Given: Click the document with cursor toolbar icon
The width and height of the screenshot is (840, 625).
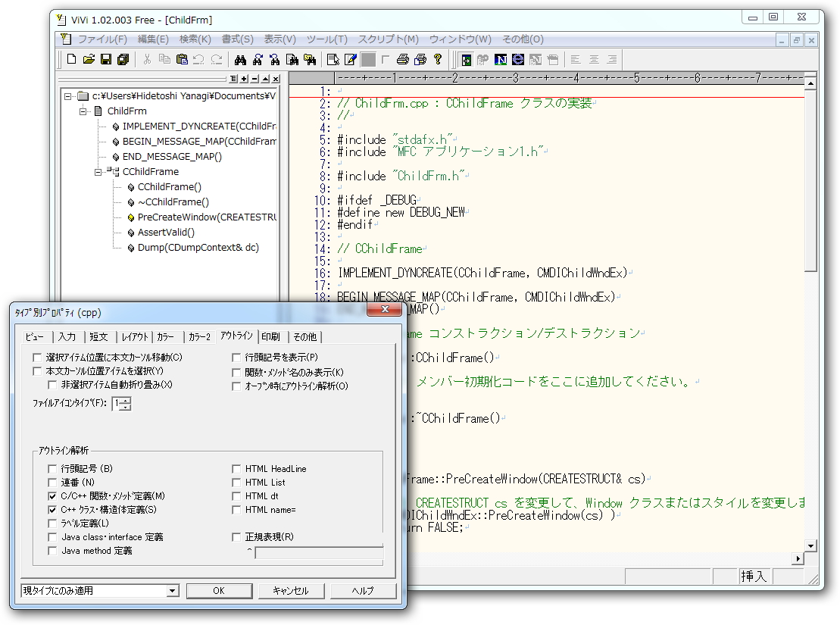Looking at the screenshot, I should click(333, 60).
